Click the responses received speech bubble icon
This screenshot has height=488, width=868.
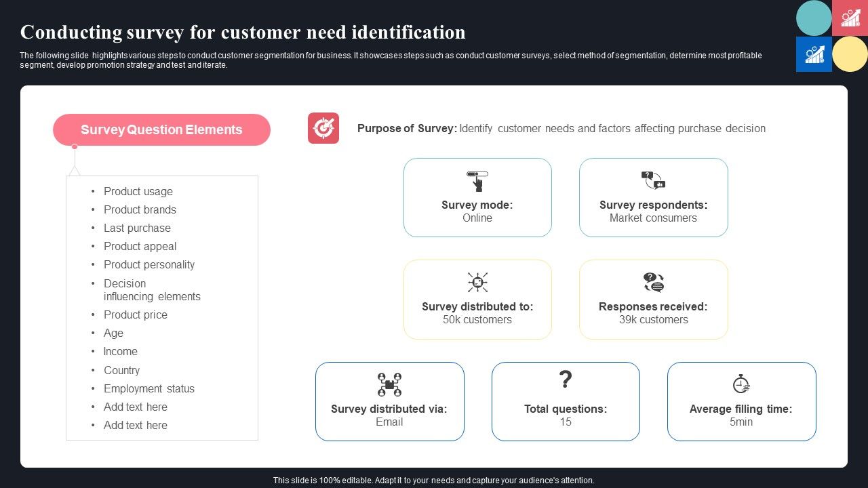click(x=653, y=282)
